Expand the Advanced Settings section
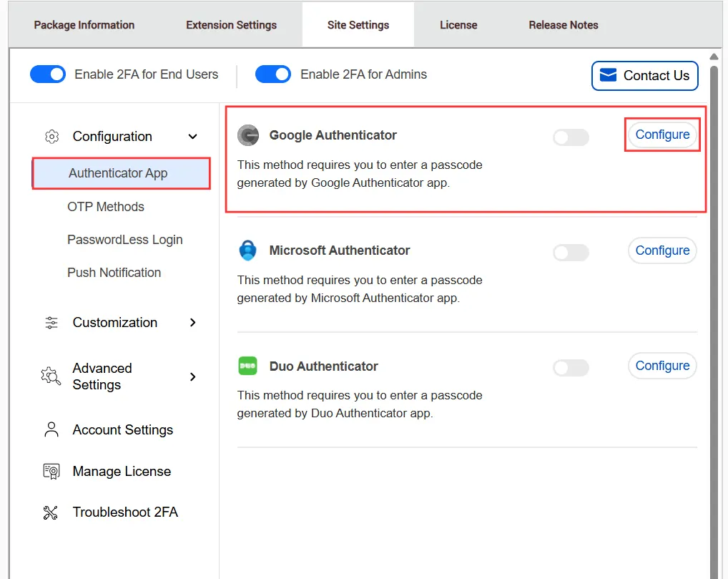This screenshot has width=728, height=579. 192,376
